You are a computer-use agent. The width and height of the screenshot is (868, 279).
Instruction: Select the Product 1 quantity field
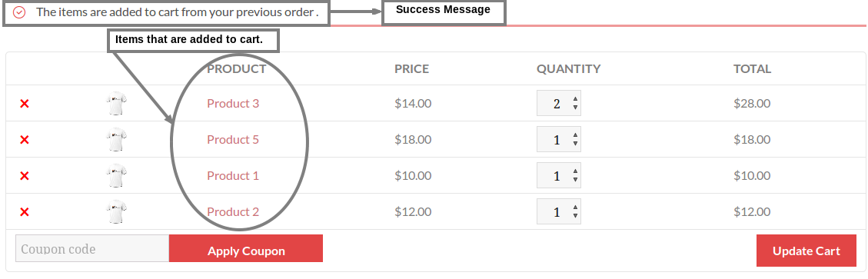point(559,175)
